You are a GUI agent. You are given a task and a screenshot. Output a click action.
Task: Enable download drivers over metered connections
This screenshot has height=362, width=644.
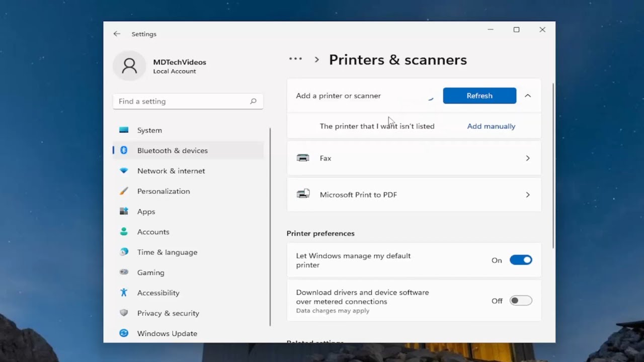[x=521, y=301]
